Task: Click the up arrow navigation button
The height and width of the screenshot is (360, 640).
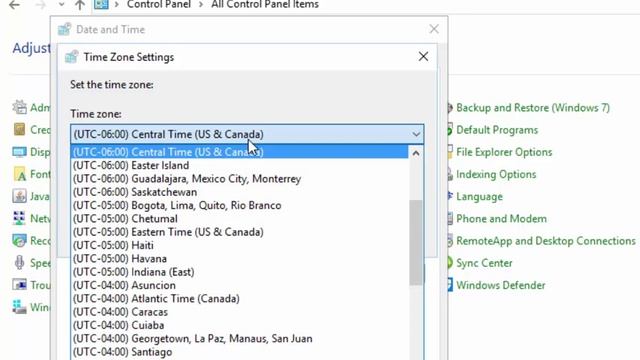Action: point(80,5)
